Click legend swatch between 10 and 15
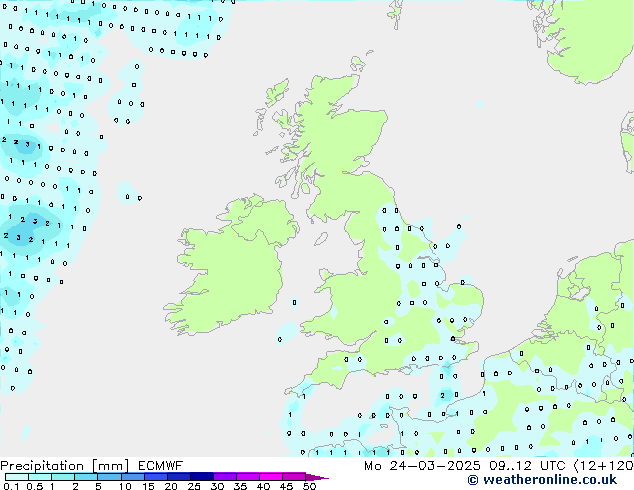The image size is (634, 490). tap(136, 477)
